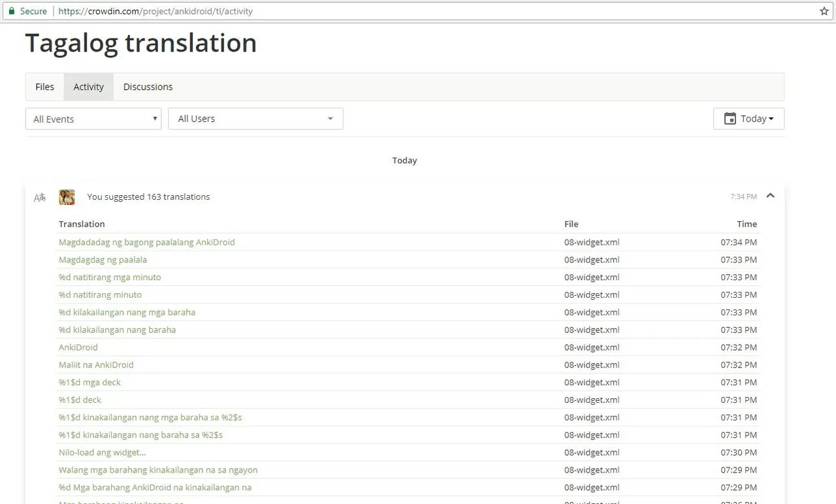This screenshot has width=836, height=504.
Task: Open 'Walang mga barahang kinakailangan na sa ngayon'
Action: (x=158, y=470)
